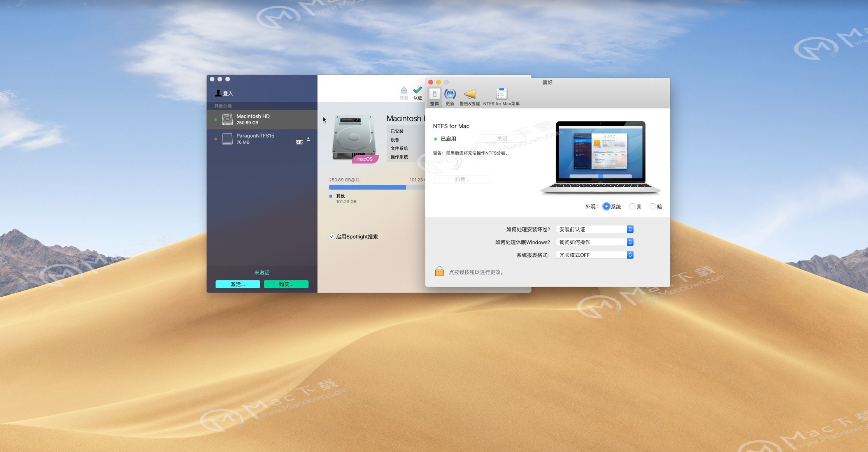The image size is (868, 452).
Task: Open the 整体 (General) preferences tab
Action: [x=434, y=97]
